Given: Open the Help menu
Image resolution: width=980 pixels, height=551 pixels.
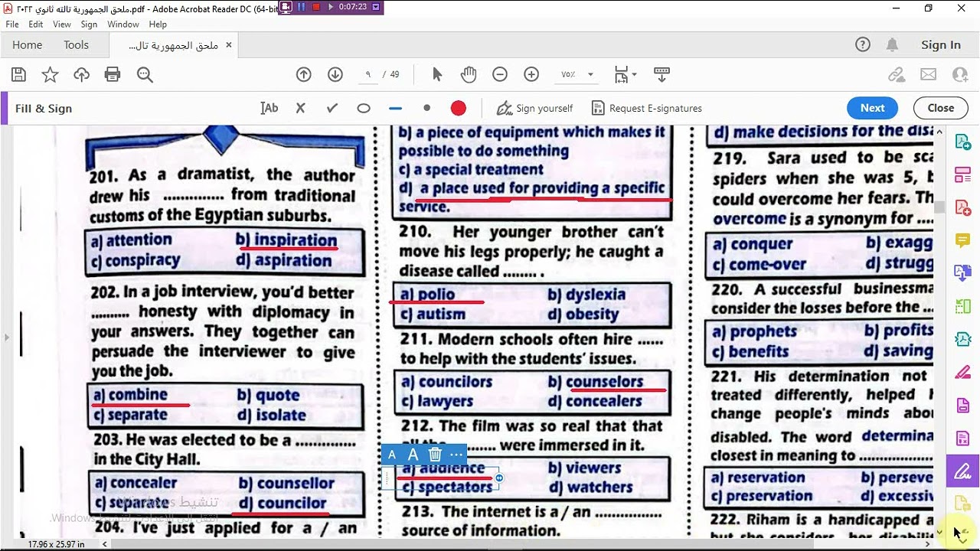Looking at the screenshot, I should [x=158, y=24].
